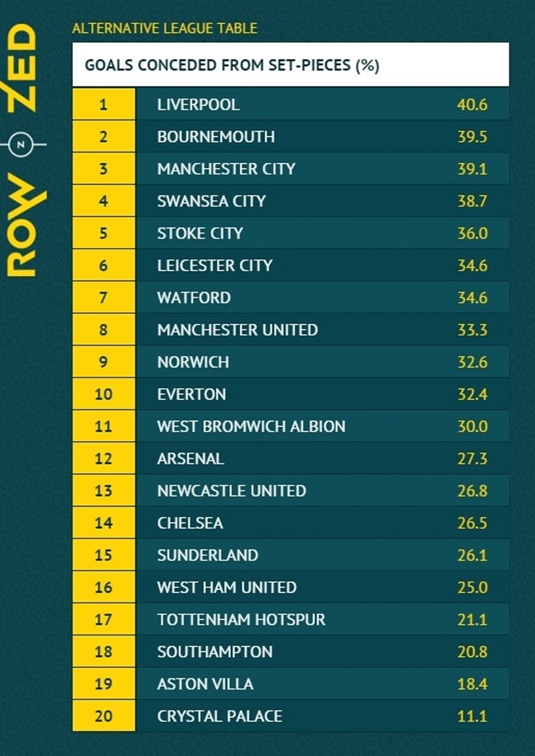
Task: Select West Bromwich Albion team name
Action: click(251, 426)
